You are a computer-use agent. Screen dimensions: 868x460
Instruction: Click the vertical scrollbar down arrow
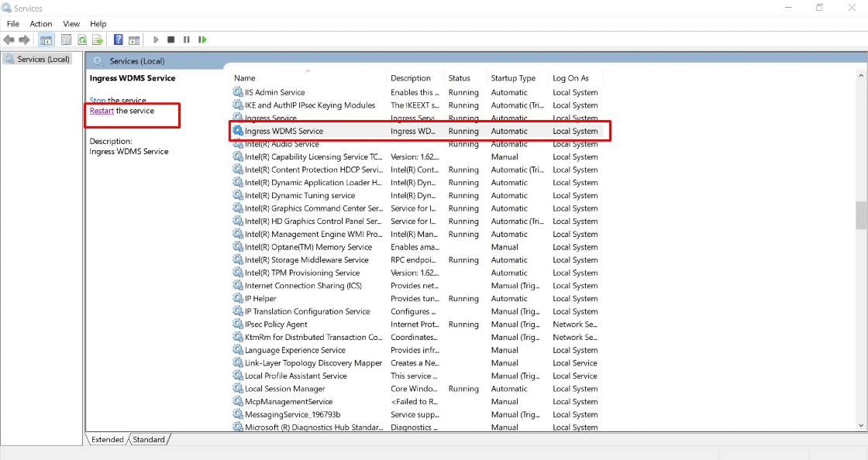click(x=861, y=426)
